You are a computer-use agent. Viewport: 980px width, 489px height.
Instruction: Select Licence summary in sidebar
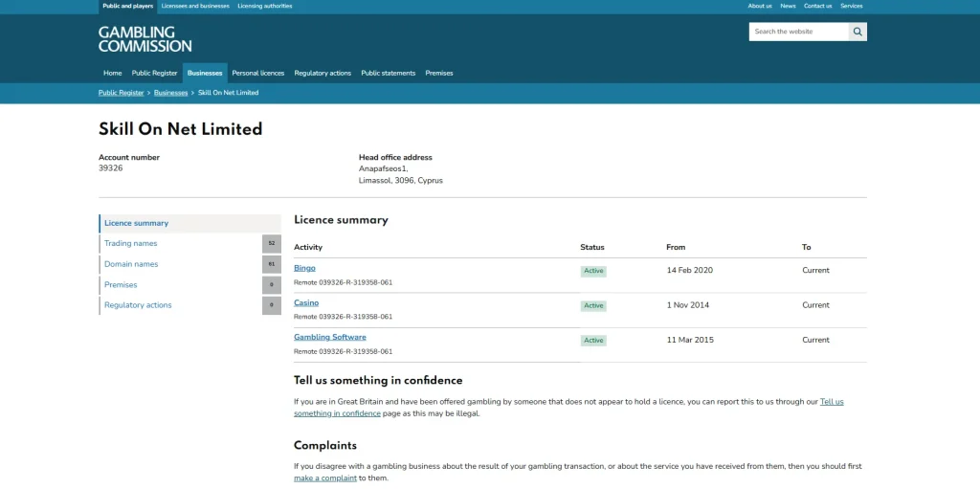[190, 223]
